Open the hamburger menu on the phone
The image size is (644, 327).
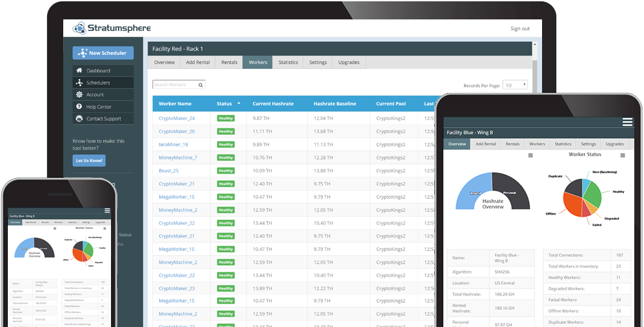coord(107,210)
